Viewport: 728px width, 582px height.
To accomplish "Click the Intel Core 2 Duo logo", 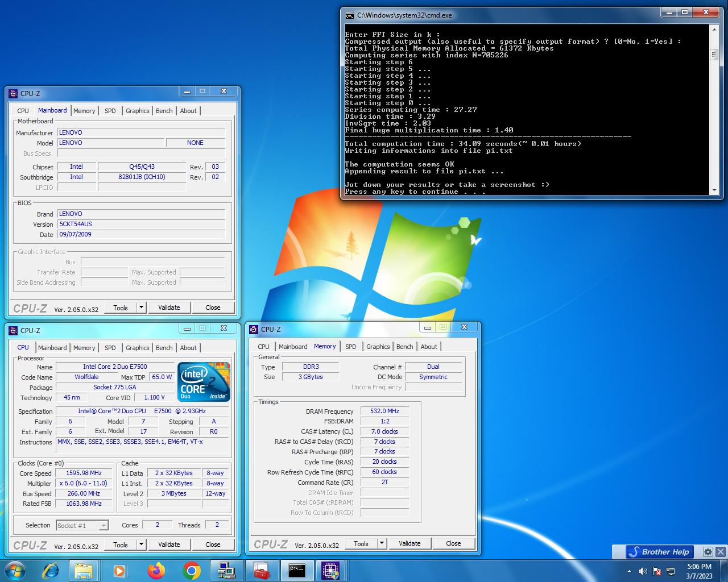I will [x=204, y=381].
